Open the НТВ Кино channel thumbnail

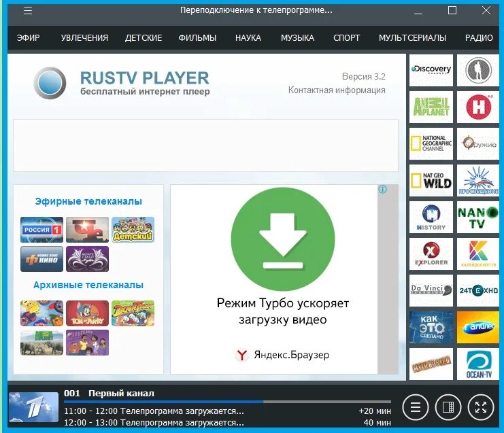click(41, 259)
